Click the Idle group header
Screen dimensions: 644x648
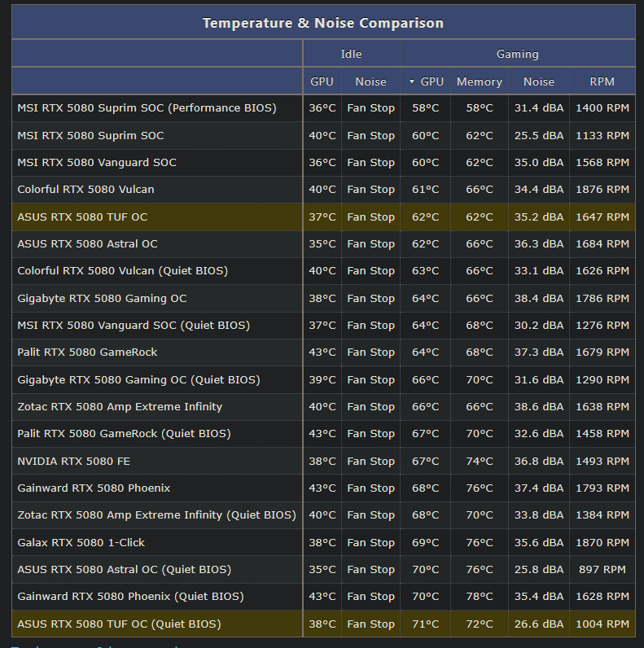point(352,54)
